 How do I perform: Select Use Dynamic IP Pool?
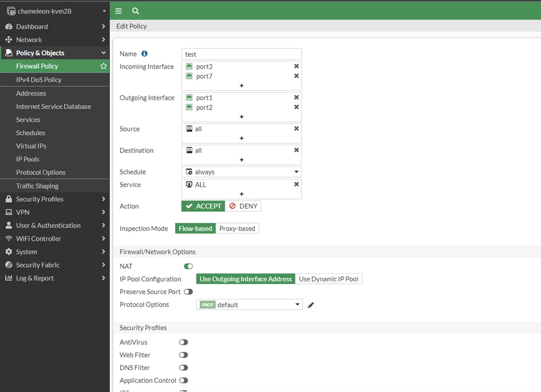coord(329,279)
